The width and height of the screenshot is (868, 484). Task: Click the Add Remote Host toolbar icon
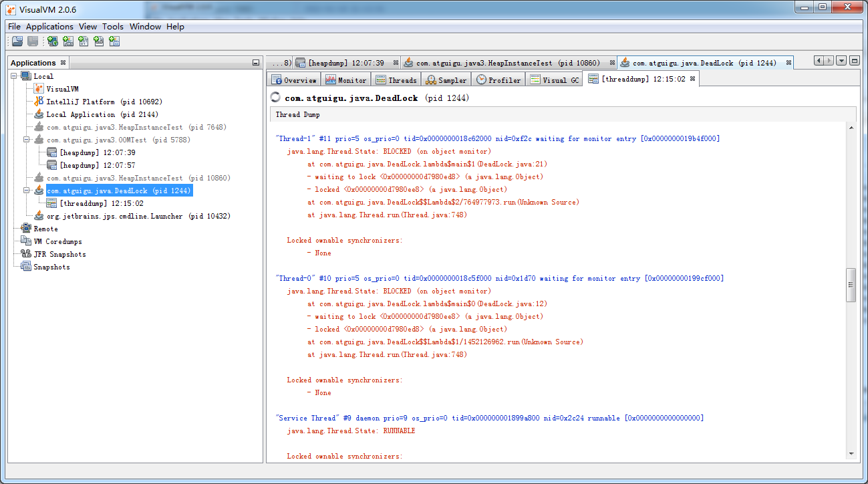pos(52,41)
